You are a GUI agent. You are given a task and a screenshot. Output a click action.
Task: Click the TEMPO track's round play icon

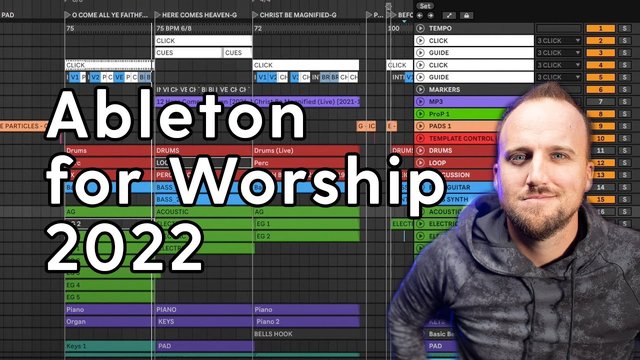pyautogui.click(x=420, y=28)
